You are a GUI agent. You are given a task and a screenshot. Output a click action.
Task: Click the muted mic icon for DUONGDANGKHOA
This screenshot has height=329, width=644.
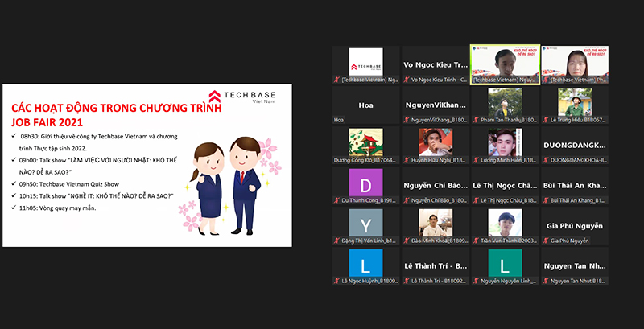546,160
